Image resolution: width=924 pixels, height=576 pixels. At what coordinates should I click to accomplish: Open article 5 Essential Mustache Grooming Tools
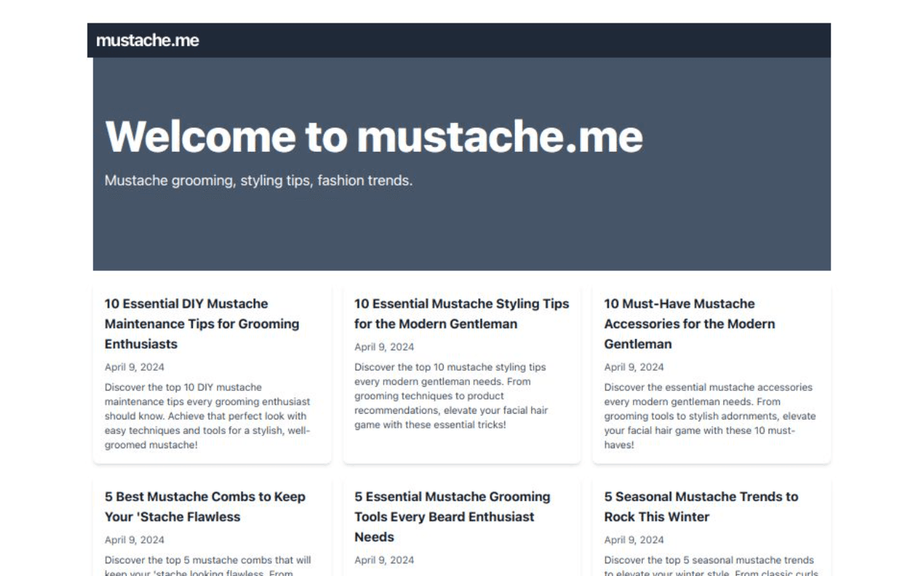tap(452, 517)
